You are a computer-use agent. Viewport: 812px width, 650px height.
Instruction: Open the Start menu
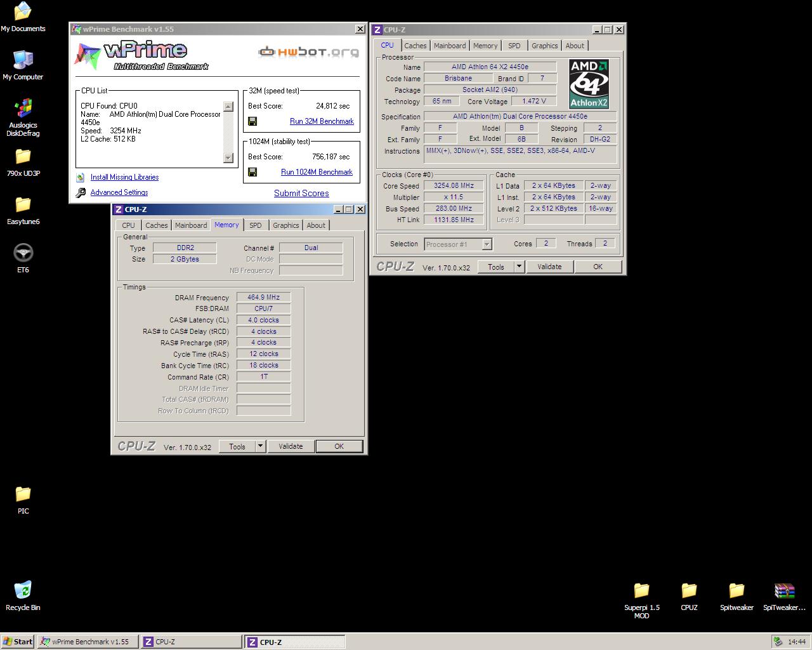[18, 642]
